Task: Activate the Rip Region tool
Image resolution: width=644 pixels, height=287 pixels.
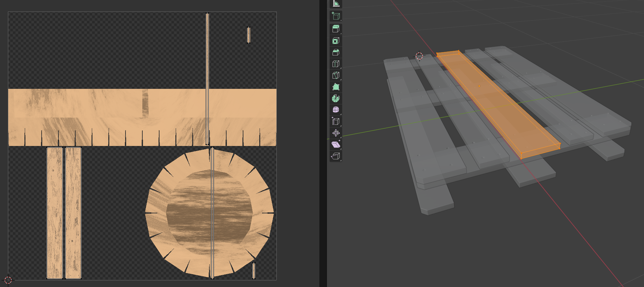Action: (x=336, y=156)
